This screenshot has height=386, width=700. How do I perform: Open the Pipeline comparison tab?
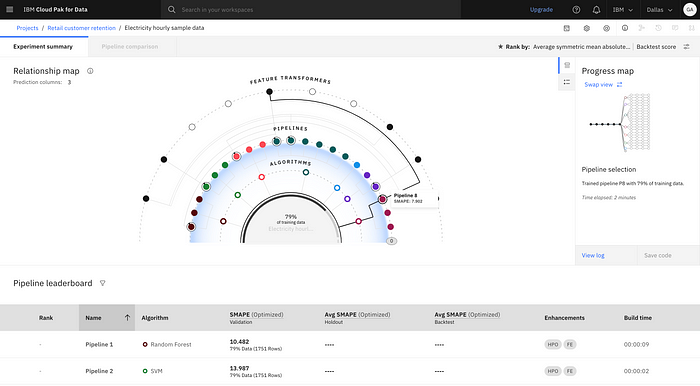tap(130, 46)
